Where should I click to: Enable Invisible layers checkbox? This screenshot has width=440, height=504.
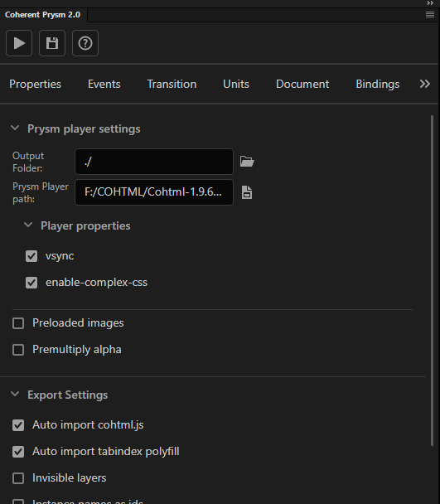point(18,478)
